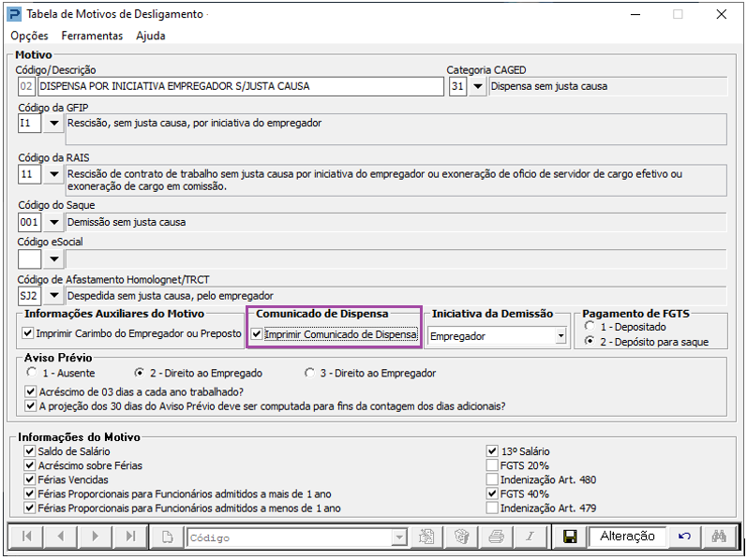The height and width of the screenshot is (560, 747).
Task: Check Indenização Art. 479
Action: pyautogui.click(x=492, y=508)
